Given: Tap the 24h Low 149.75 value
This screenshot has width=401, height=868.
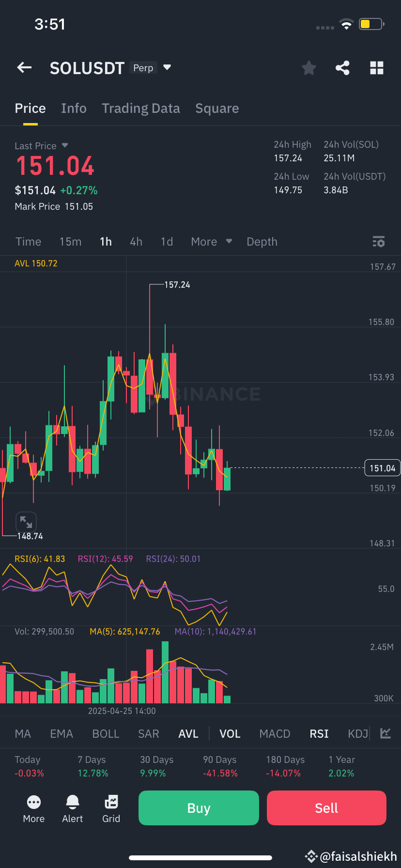Looking at the screenshot, I should 288,190.
